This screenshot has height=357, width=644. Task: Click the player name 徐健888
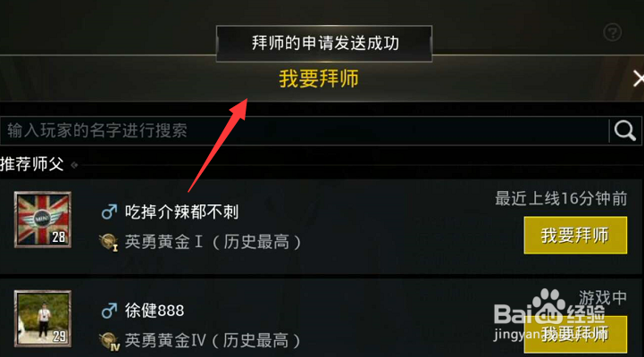155,311
